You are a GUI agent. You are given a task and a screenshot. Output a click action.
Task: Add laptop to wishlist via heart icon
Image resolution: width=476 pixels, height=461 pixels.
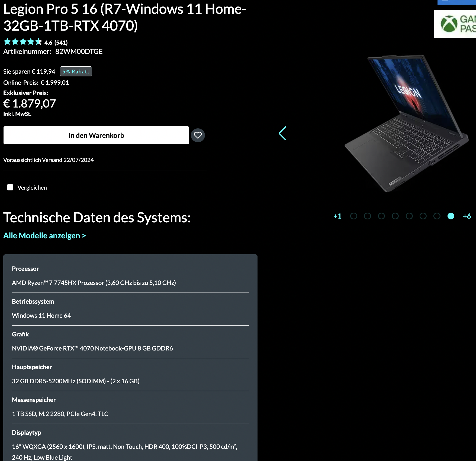[198, 135]
